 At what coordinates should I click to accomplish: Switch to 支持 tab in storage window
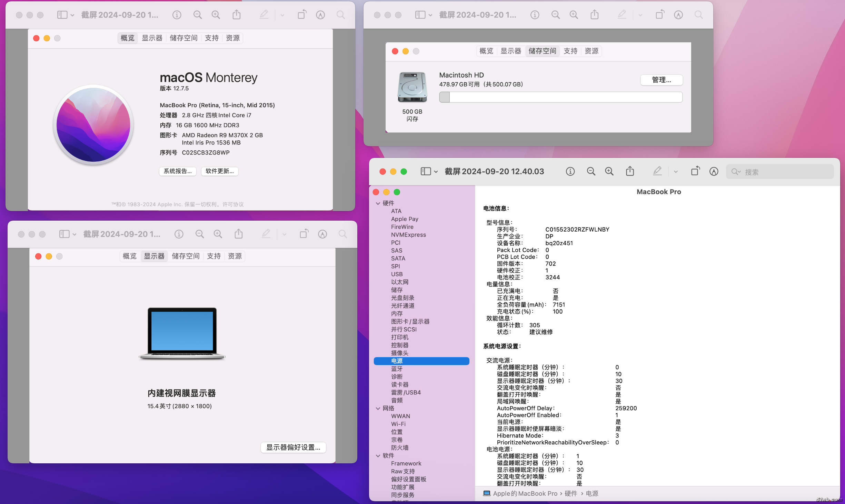(x=570, y=51)
